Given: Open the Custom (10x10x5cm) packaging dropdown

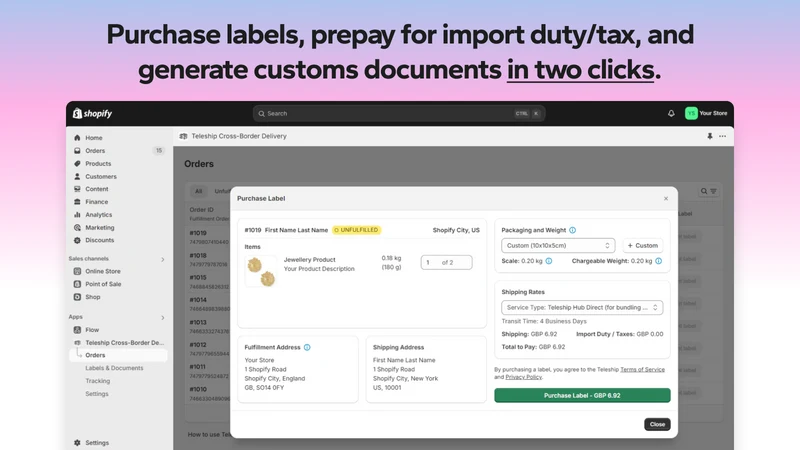Looking at the screenshot, I should coord(558,245).
